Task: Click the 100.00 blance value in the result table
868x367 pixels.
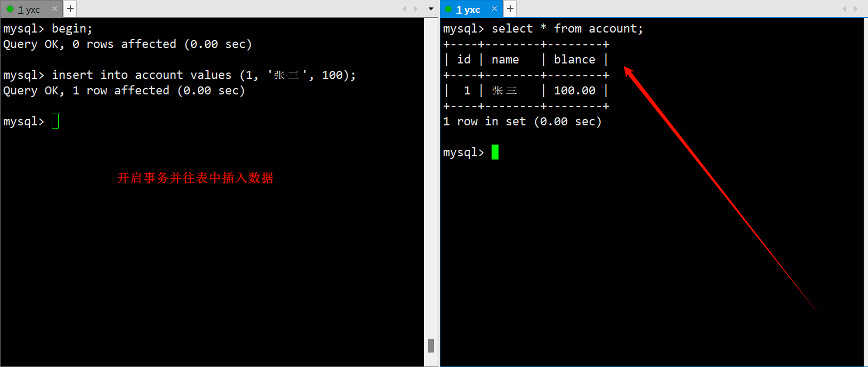Action: 575,91
